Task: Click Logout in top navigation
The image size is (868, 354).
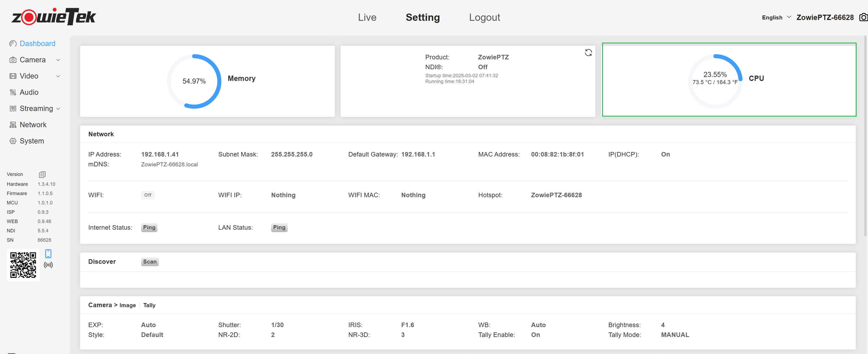Action: (484, 18)
